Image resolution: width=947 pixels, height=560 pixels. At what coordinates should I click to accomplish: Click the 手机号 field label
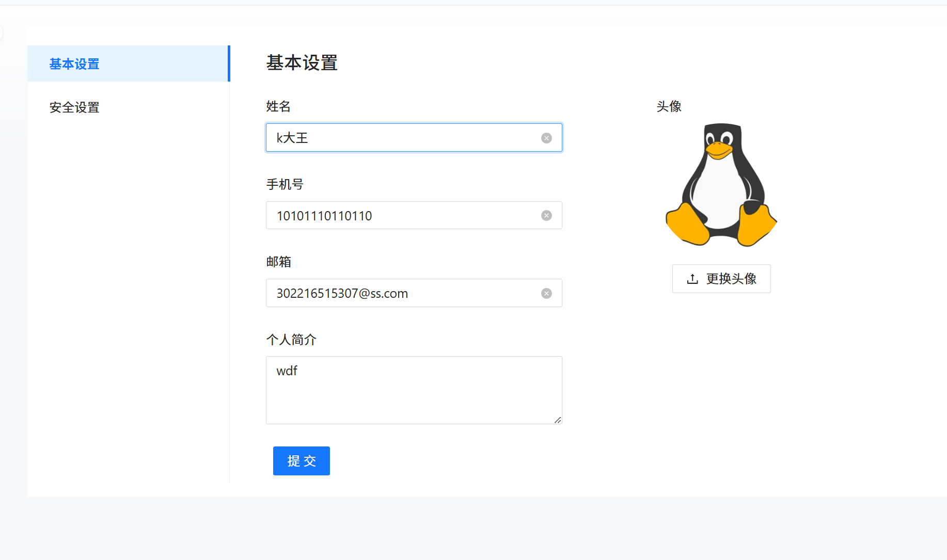tap(285, 184)
